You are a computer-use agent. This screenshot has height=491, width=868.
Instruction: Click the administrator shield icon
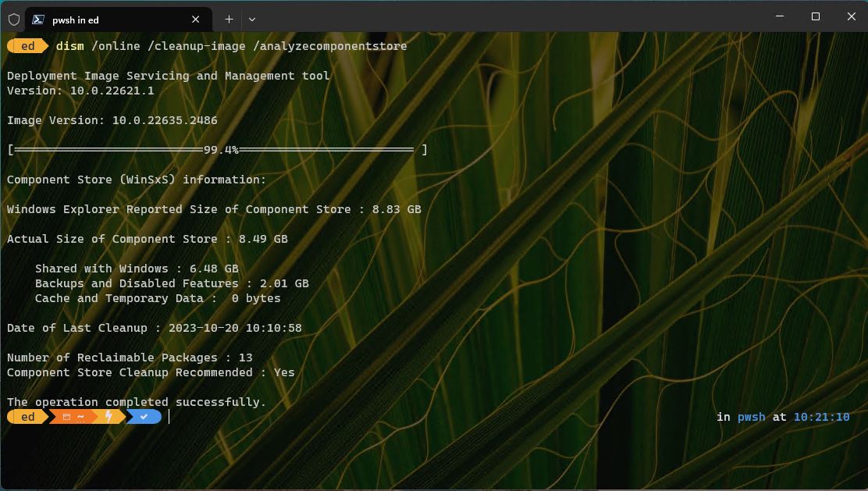point(13,20)
